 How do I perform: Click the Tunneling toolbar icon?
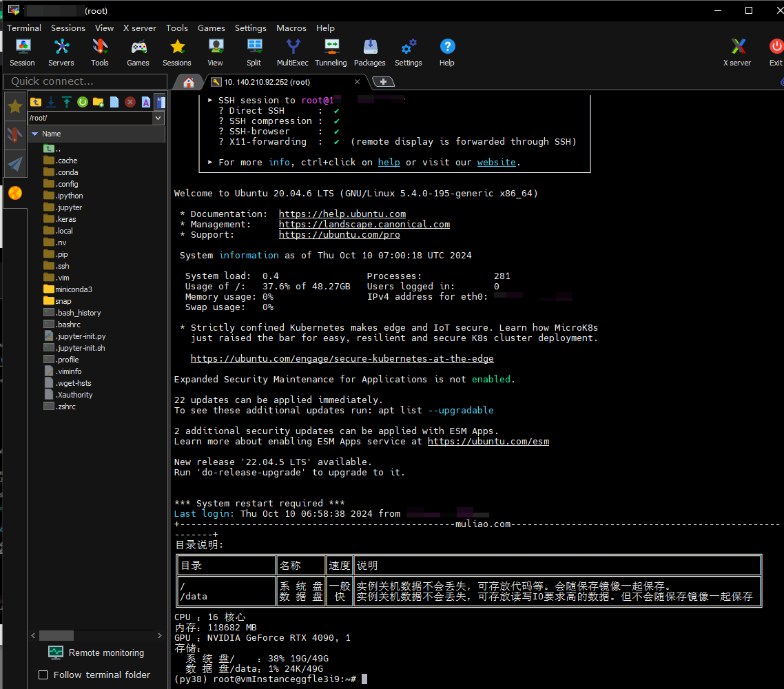331,52
